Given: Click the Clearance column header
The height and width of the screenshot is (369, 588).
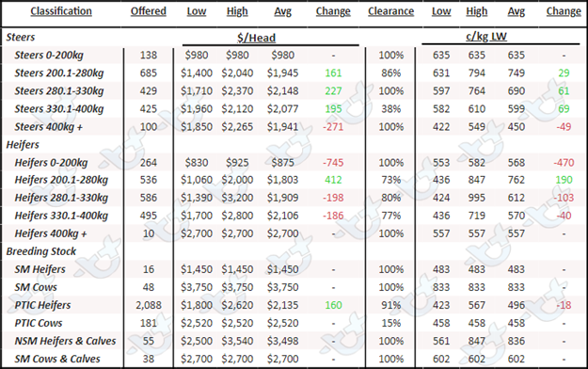Looking at the screenshot, I should pyautogui.click(x=390, y=11).
